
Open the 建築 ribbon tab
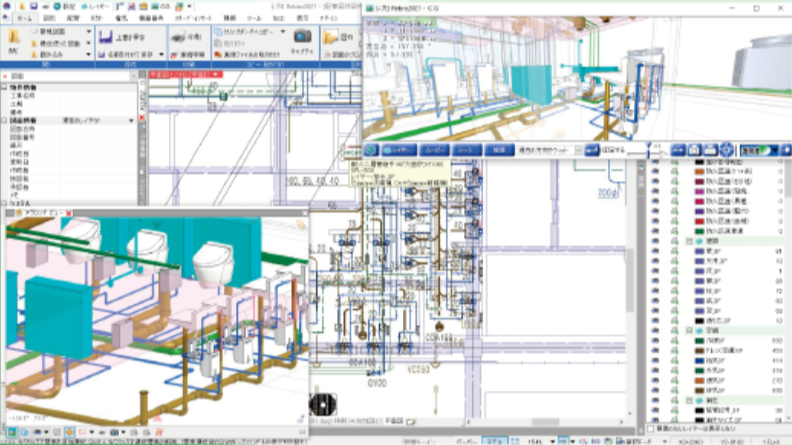click(x=230, y=18)
